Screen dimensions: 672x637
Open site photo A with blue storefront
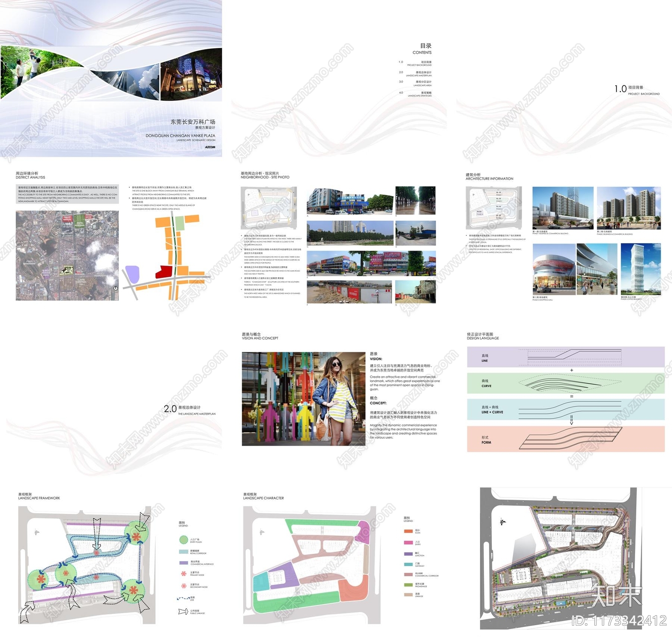[350, 201]
